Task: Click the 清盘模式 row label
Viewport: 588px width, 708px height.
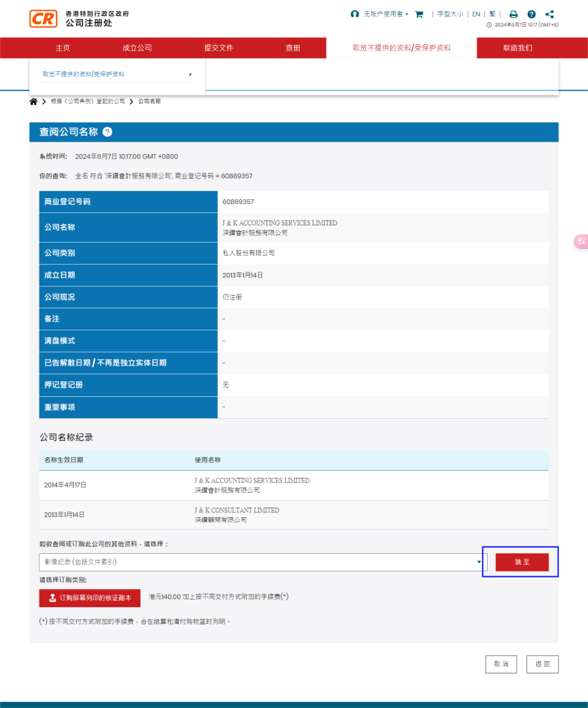Action: tap(59, 341)
